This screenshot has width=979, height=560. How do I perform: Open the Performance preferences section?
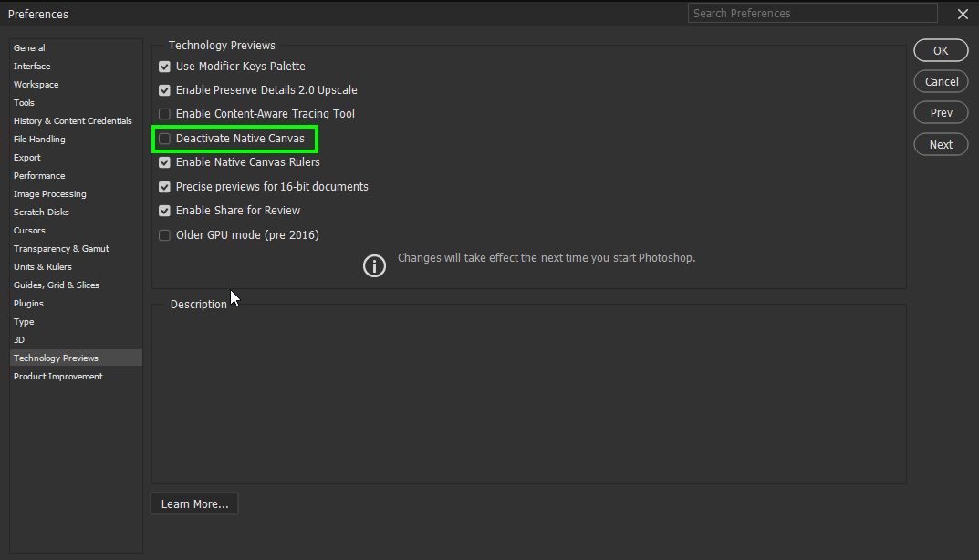click(x=39, y=175)
